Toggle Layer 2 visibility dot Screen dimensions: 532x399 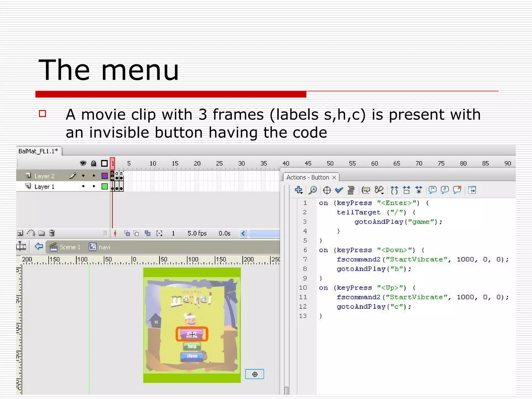pyautogui.click(x=83, y=176)
